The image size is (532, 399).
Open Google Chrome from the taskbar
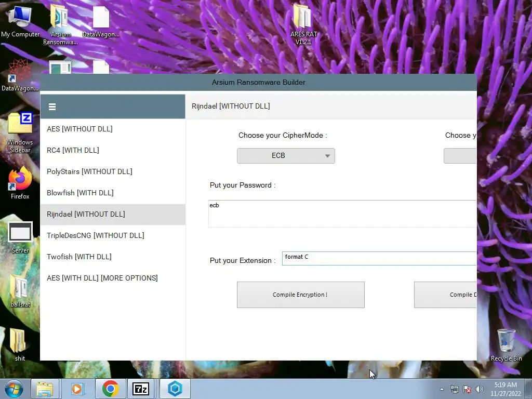[x=110, y=389]
